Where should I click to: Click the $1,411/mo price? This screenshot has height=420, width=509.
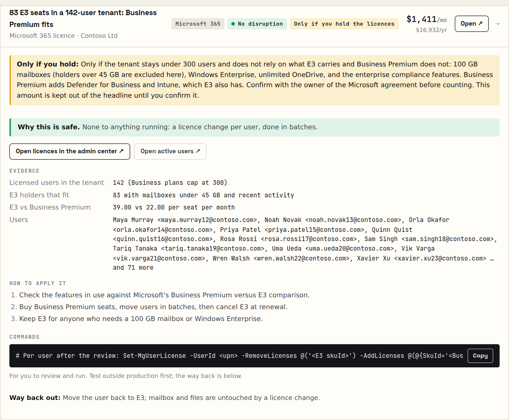click(x=427, y=19)
